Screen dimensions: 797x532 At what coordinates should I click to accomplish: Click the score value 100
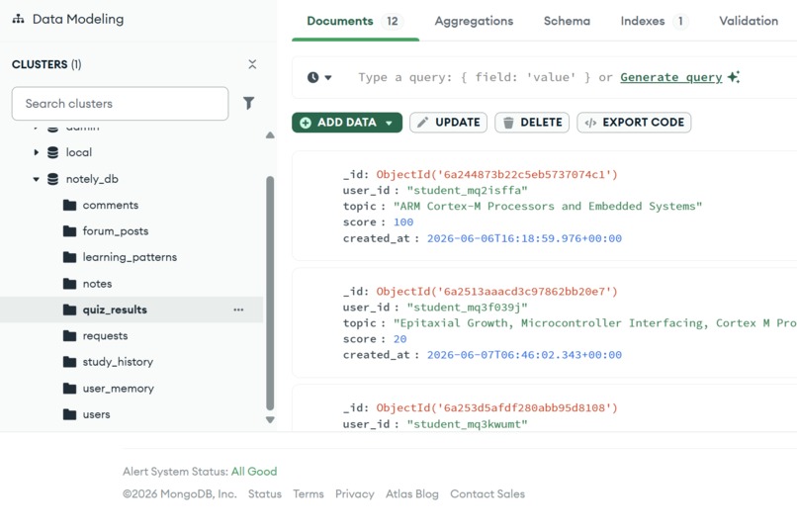403,222
